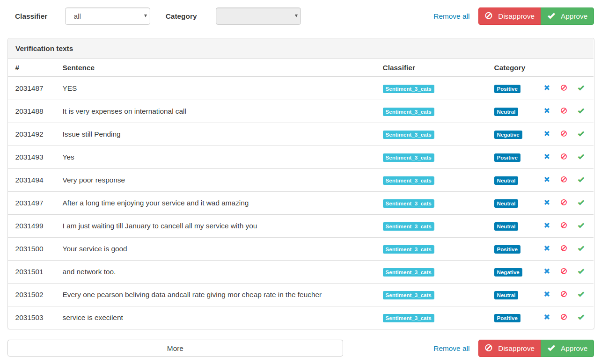Approve row 2031493 with the green check
The height and width of the screenshot is (364, 601).
point(581,157)
